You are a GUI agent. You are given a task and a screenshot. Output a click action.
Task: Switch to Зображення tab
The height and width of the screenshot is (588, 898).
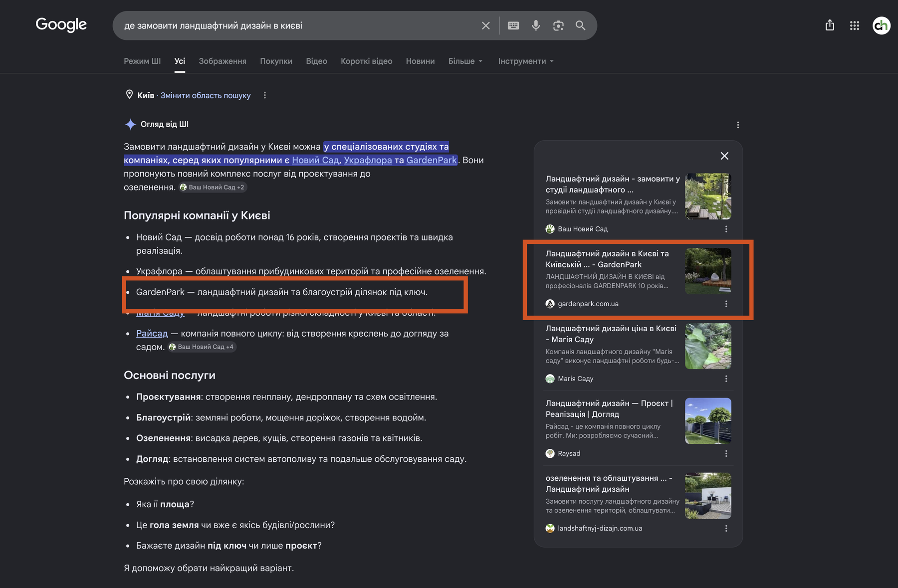click(x=223, y=61)
